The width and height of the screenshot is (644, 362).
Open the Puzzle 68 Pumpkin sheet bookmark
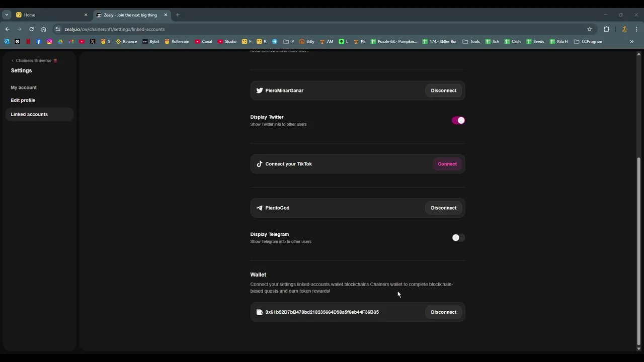pyautogui.click(x=393, y=42)
